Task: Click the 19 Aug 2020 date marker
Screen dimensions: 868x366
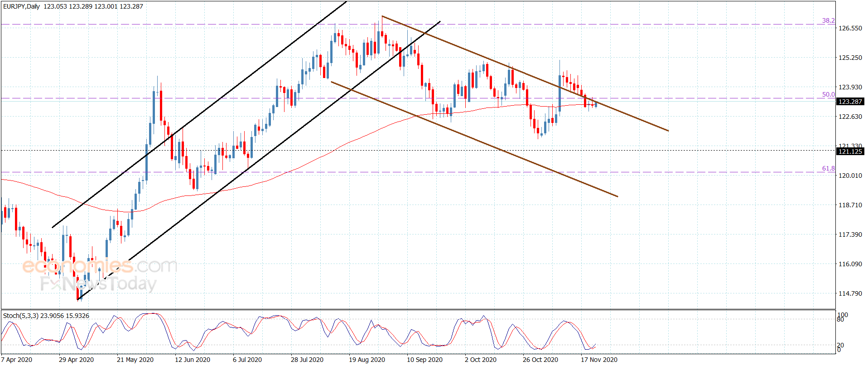Action: [367, 360]
